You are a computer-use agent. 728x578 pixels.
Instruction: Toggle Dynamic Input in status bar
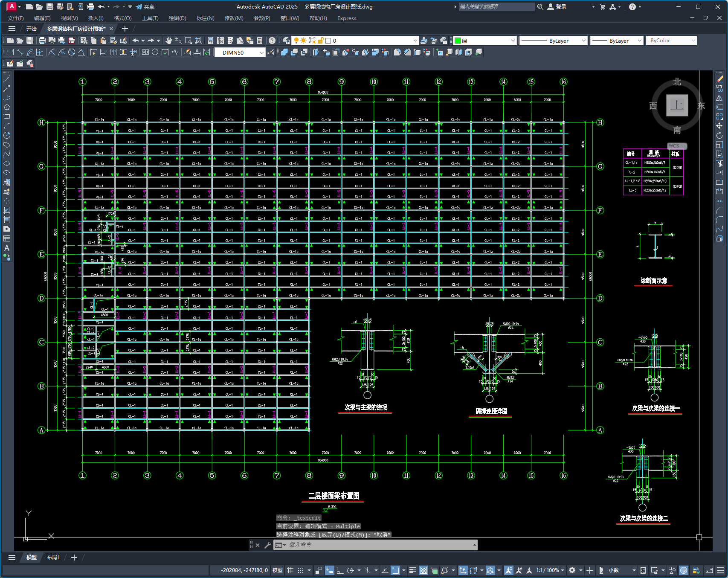coord(330,570)
